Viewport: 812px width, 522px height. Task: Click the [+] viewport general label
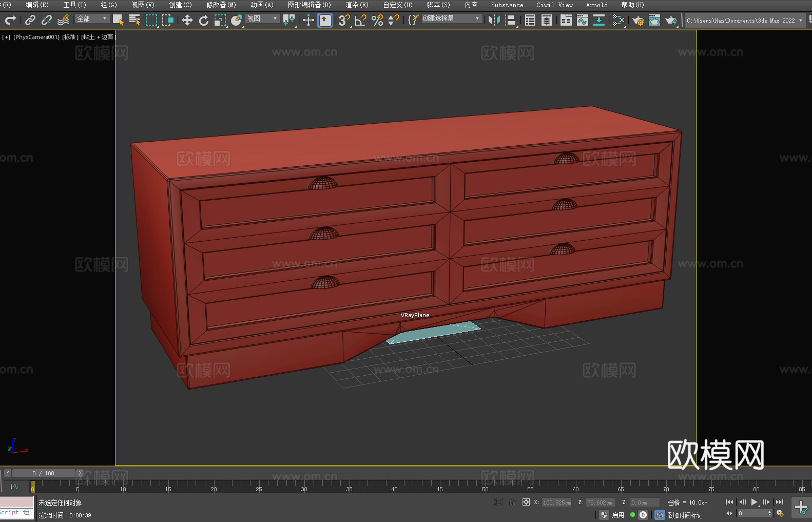[x=6, y=37]
